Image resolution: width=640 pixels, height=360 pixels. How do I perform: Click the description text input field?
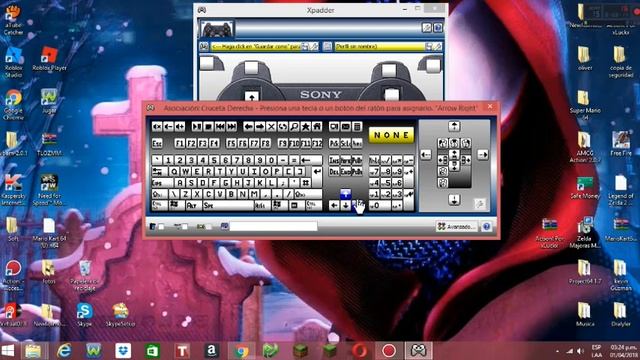click(273, 226)
